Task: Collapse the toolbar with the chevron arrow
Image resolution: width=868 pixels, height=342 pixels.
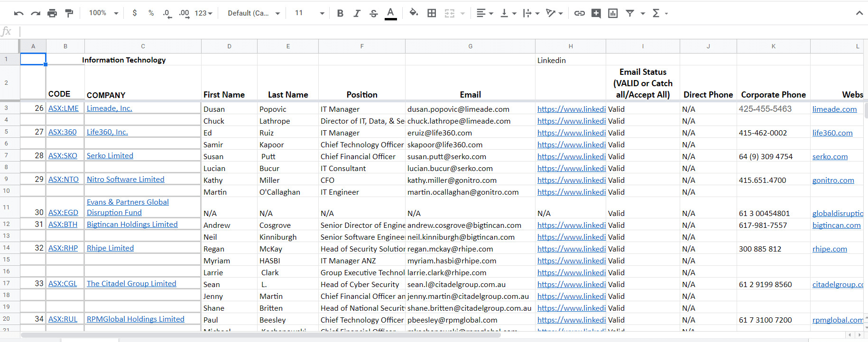Action: [859, 13]
